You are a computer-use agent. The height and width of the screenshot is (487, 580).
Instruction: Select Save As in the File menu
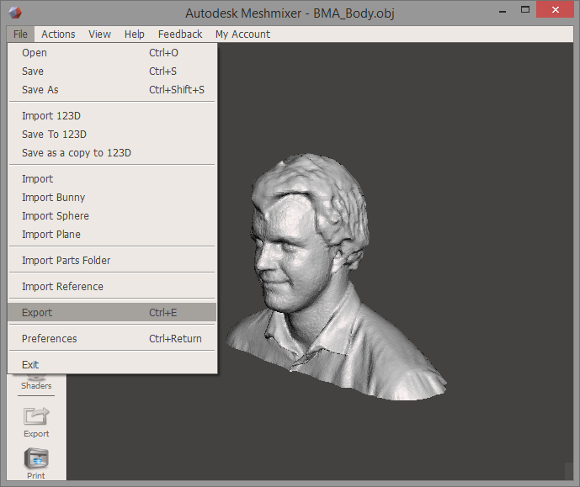click(x=112, y=90)
